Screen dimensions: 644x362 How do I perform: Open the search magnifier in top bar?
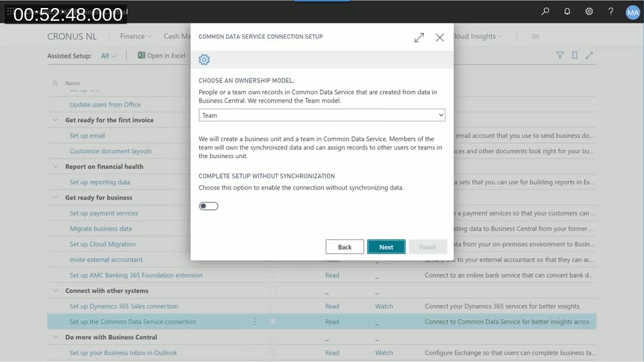(x=545, y=11)
